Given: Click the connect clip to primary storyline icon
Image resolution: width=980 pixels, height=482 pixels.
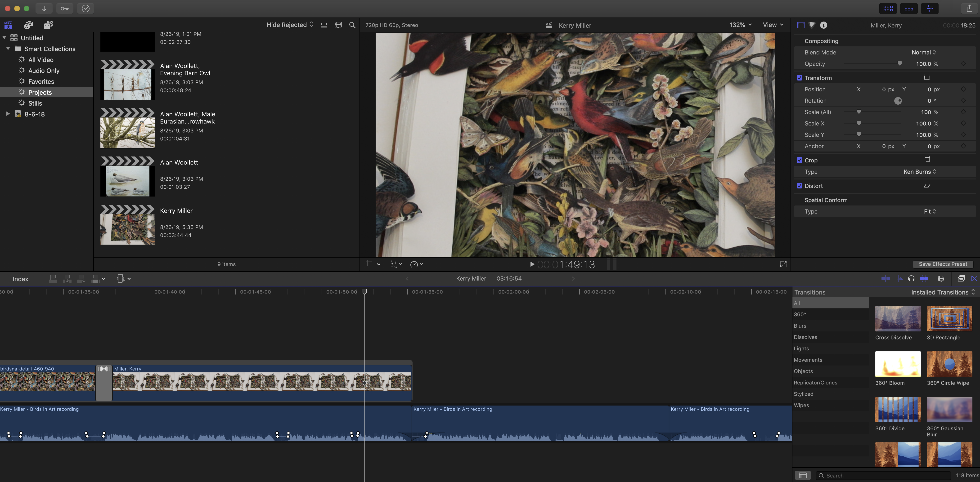Looking at the screenshot, I should coord(53,279).
